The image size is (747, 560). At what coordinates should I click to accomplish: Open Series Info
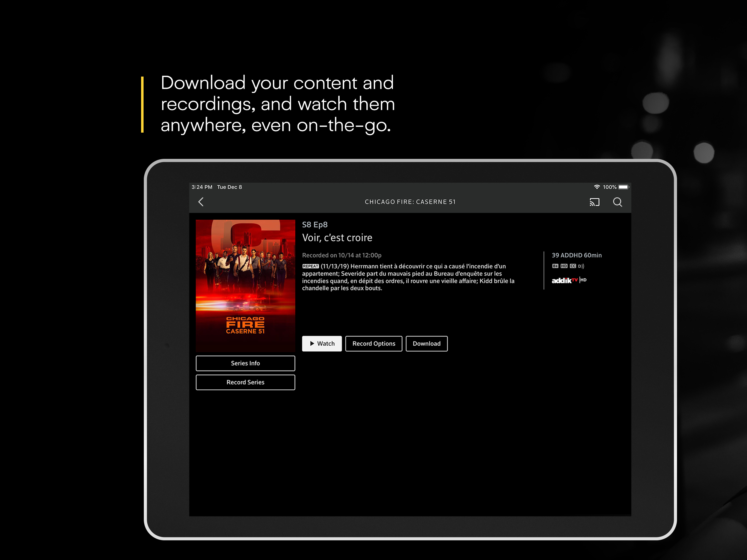click(x=245, y=363)
